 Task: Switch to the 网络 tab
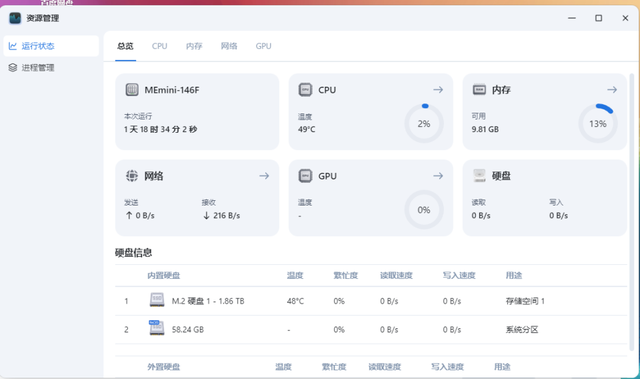[x=229, y=46]
